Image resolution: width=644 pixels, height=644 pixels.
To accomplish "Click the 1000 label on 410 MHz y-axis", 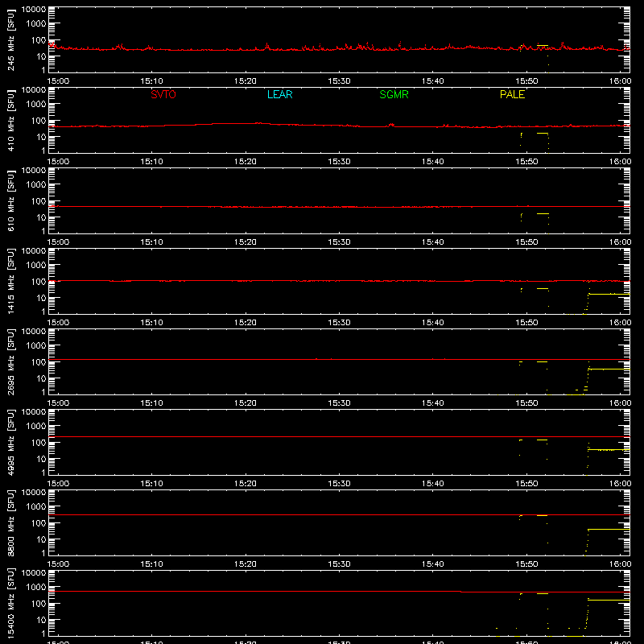I will coord(36,105).
